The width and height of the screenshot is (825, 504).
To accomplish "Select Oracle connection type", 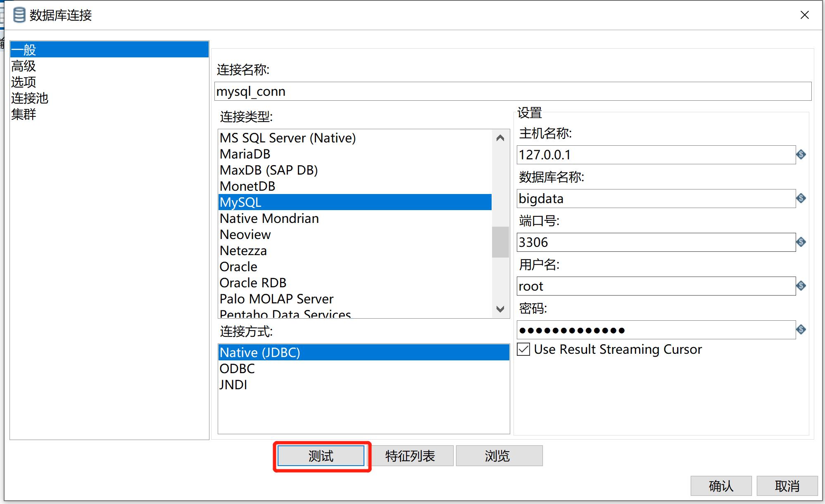I will (355, 267).
